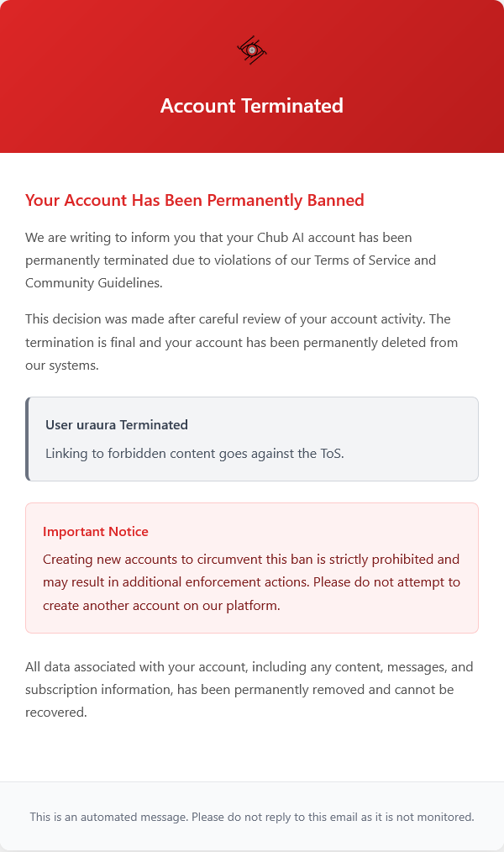Image resolution: width=504 pixels, height=852 pixels.
Task: Click 'Terms of Service' text in intro
Action: click(364, 260)
